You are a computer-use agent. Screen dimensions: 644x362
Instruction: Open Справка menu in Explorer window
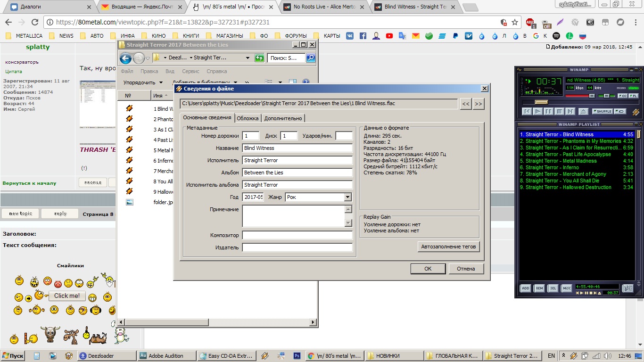(x=217, y=72)
